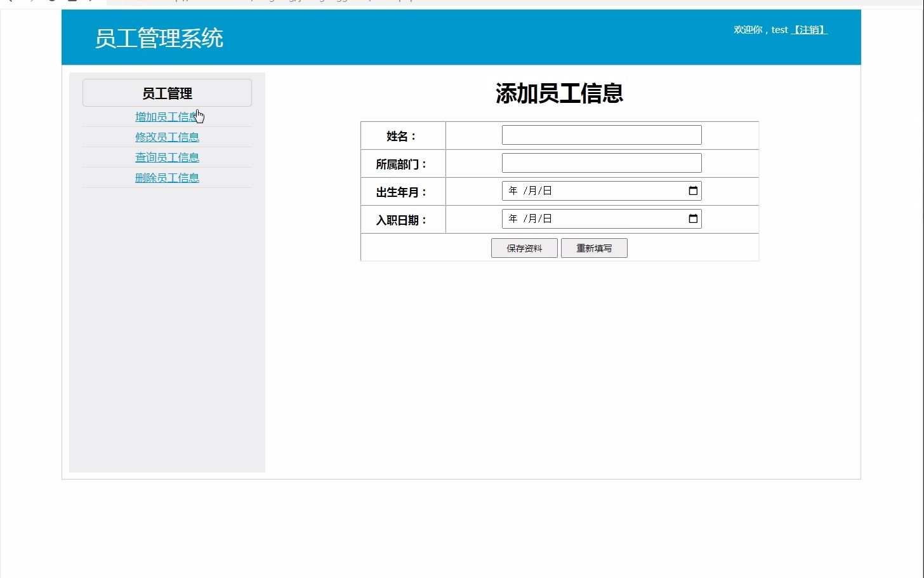Image resolution: width=924 pixels, height=578 pixels.
Task: Select the 入职日期 date field
Action: coord(602,218)
